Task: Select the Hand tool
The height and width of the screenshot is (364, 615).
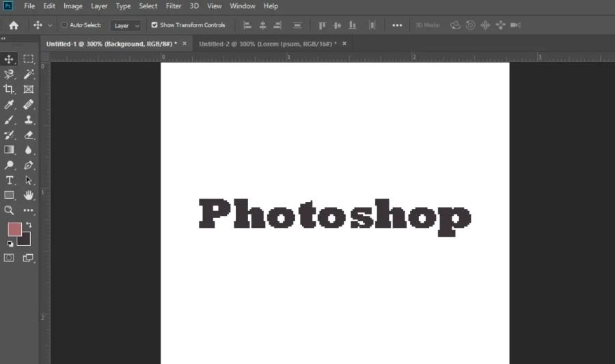Action: (28, 195)
